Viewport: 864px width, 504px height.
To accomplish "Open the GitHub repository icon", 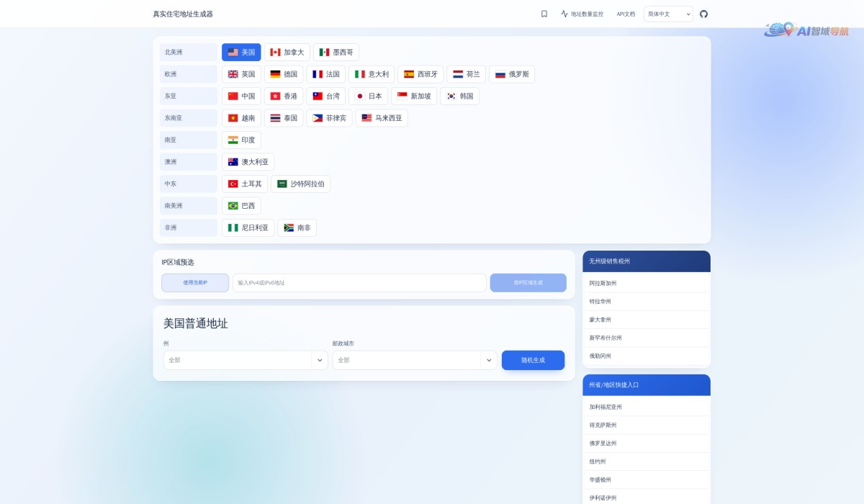I will pyautogui.click(x=704, y=14).
